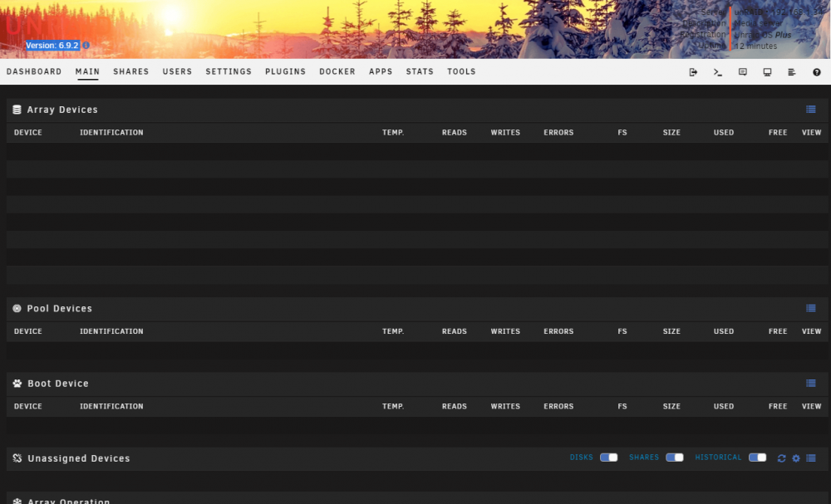Click the 'Media server' description text
The width and height of the screenshot is (831, 504).
(x=759, y=23)
